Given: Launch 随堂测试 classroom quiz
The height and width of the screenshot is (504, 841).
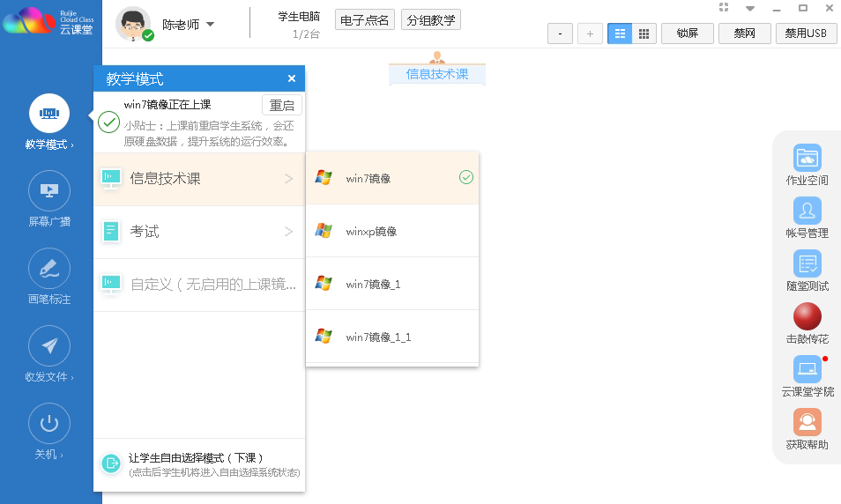Looking at the screenshot, I should [807, 264].
